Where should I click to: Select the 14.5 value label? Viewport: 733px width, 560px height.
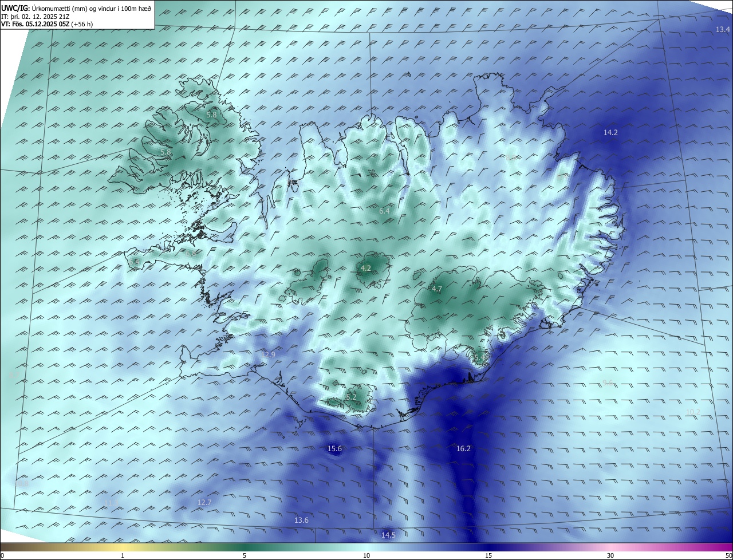pos(388,535)
